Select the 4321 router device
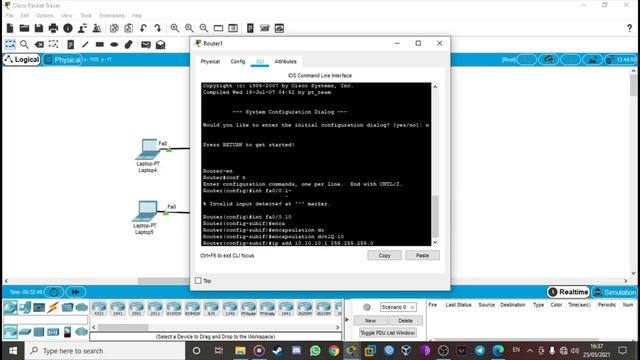640x360 pixels. (x=99, y=308)
